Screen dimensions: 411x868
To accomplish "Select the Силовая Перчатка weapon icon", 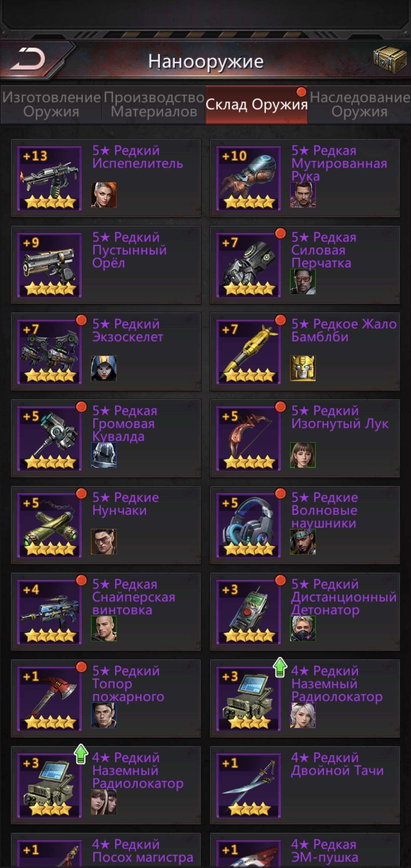I will pyautogui.click(x=249, y=265).
